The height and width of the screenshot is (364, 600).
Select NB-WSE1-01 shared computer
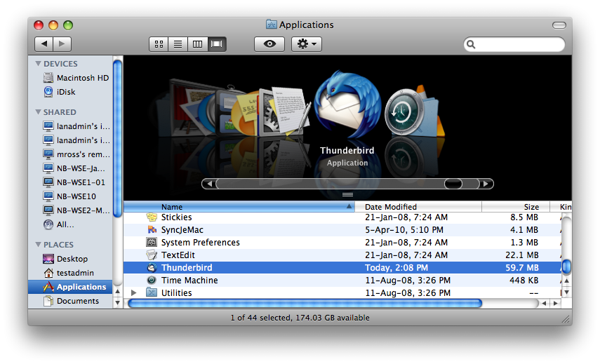click(74, 182)
